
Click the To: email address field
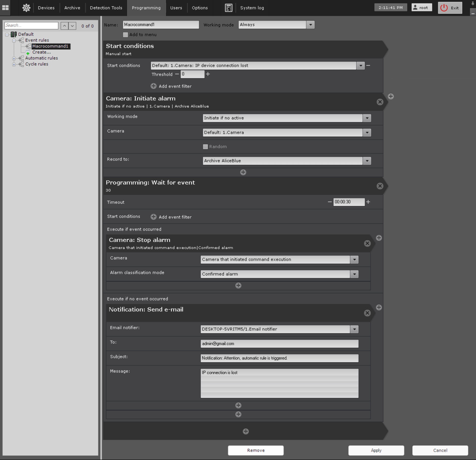(x=279, y=343)
